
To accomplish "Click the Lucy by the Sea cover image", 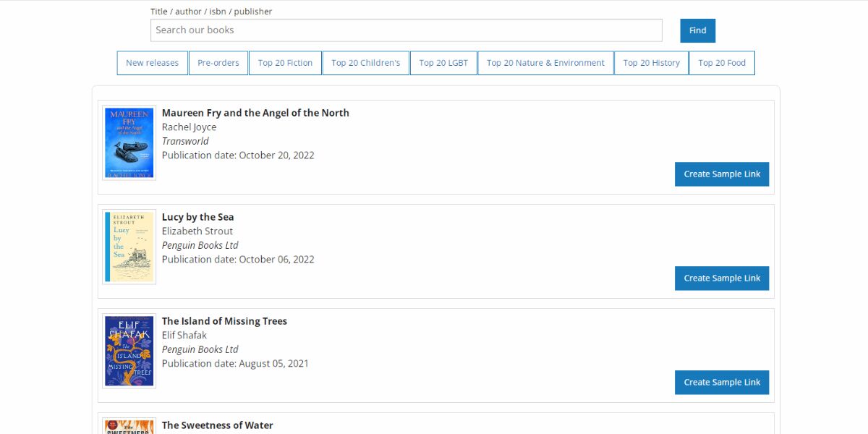I will click(129, 247).
